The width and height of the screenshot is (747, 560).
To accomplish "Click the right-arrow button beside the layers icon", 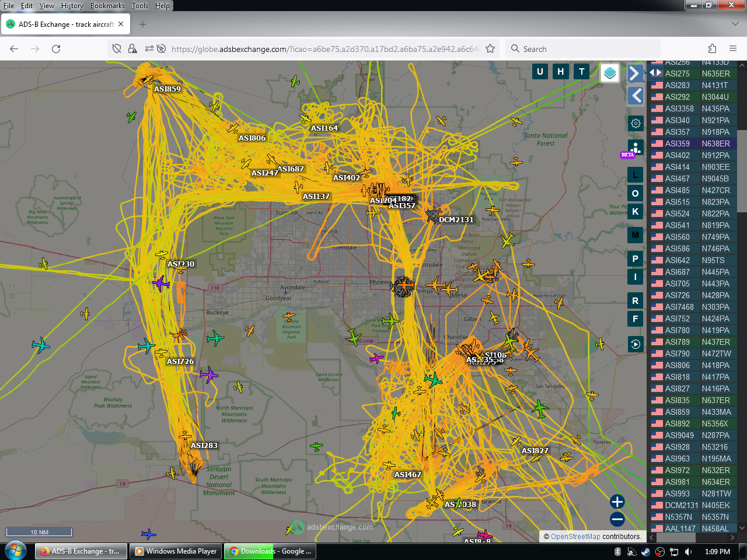I will pos(635,73).
